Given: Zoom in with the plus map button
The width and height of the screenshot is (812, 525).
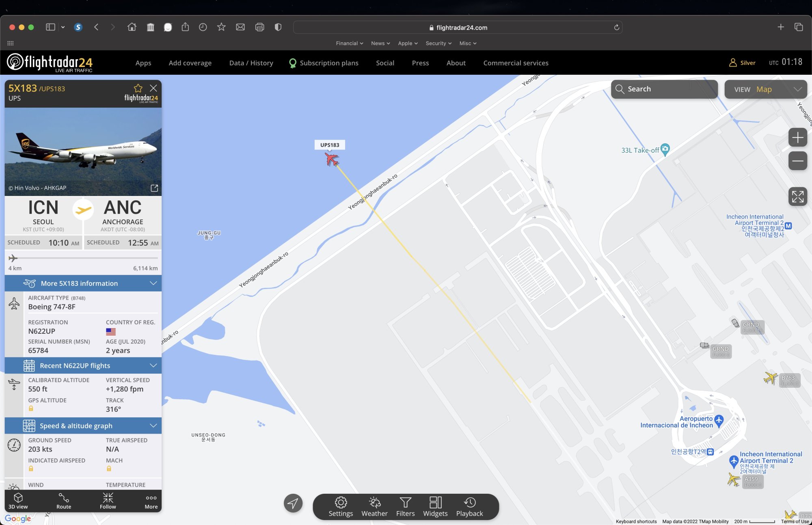Looking at the screenshot, I should click(x=797, y=138).
